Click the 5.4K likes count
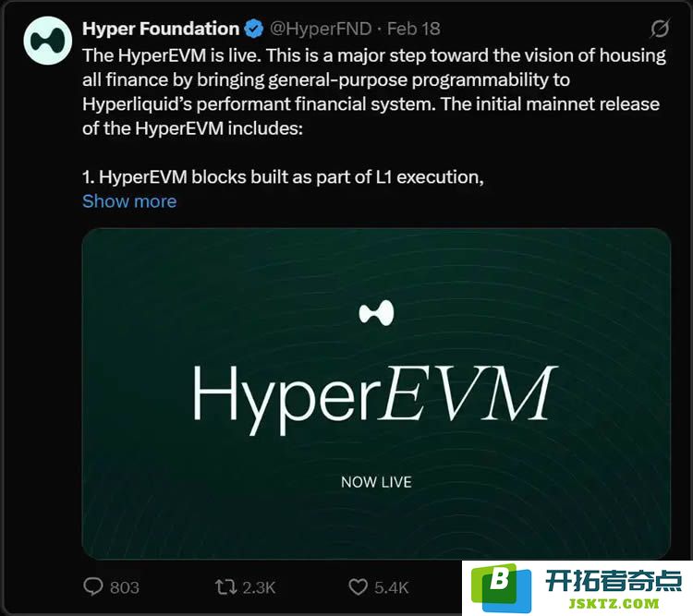693x616 pixels. pyautogui.click(x=391, y=587)
